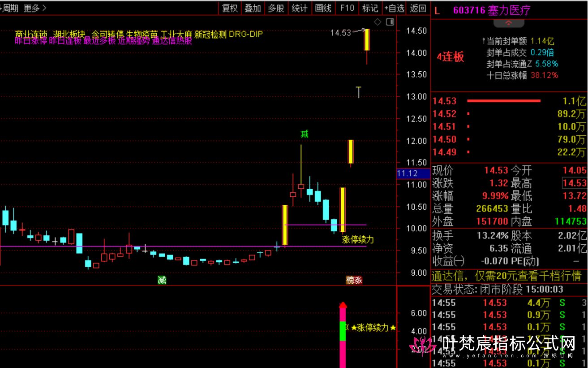Click the green 减 marker above candle

[305, 134]
